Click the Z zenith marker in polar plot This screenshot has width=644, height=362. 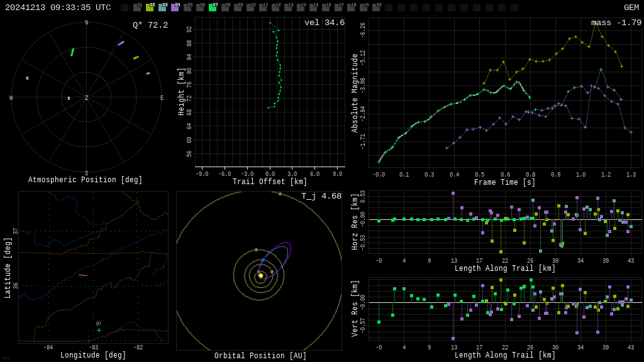click(87, 98)
